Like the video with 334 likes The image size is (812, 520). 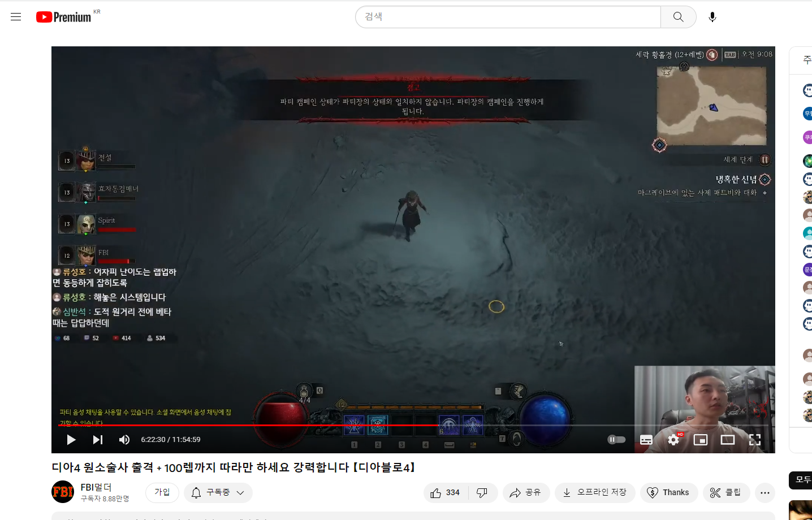pos(444,492)
